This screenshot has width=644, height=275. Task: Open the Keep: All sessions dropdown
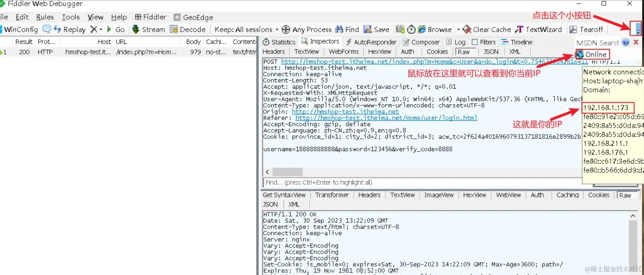pos(246,29)
